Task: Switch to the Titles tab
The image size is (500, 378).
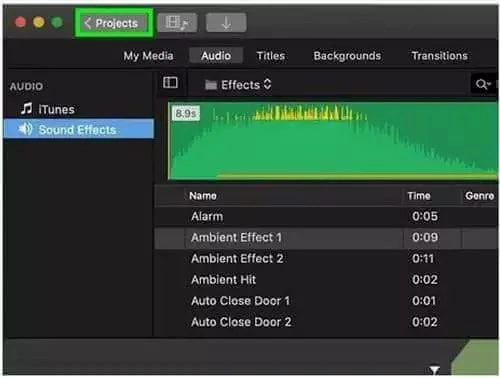Action: coord(271,56)
